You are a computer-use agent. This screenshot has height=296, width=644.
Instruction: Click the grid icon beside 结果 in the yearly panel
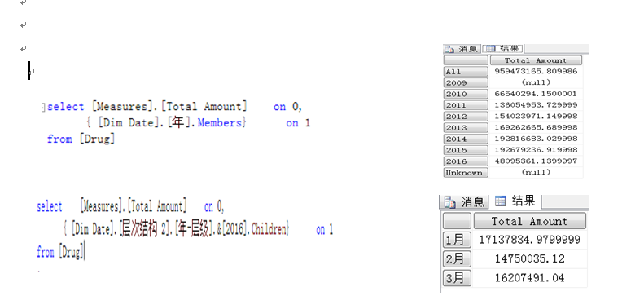pos(491,48)
